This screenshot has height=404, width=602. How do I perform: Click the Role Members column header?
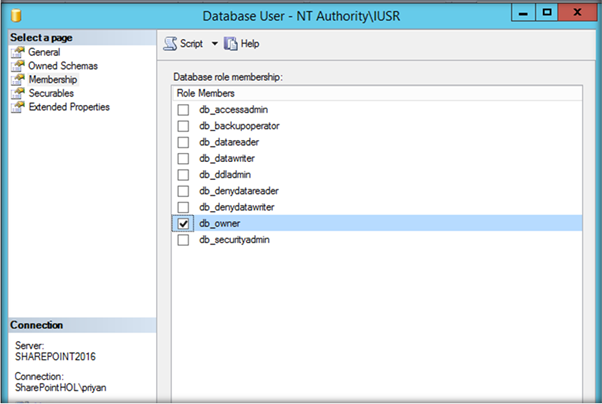coord(377,93)
